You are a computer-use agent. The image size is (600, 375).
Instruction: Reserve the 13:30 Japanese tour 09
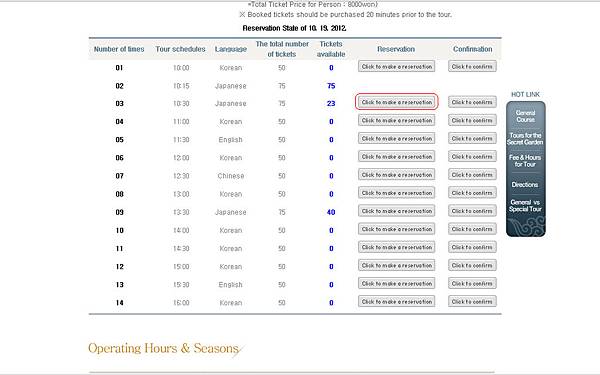tap(396, 211)
